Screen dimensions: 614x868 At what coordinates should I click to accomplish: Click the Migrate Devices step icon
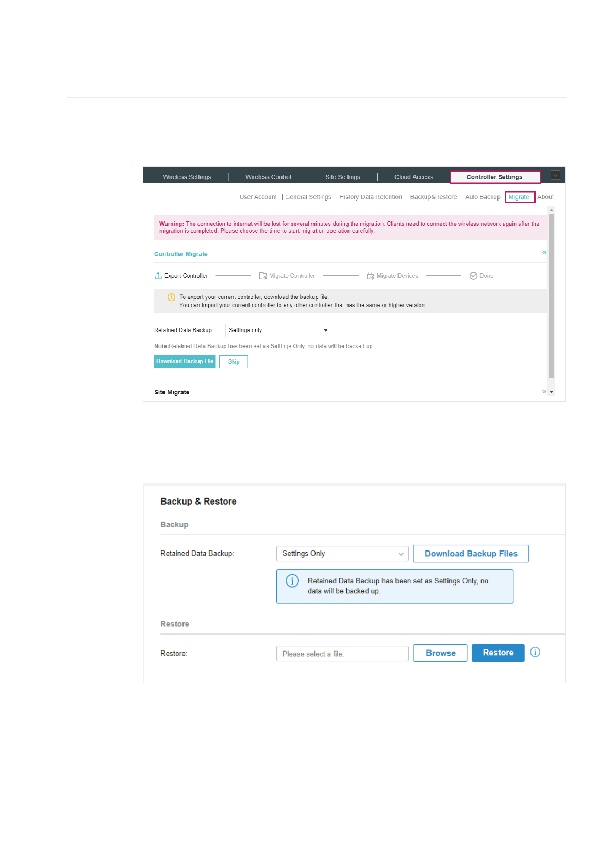click(370, 276)
